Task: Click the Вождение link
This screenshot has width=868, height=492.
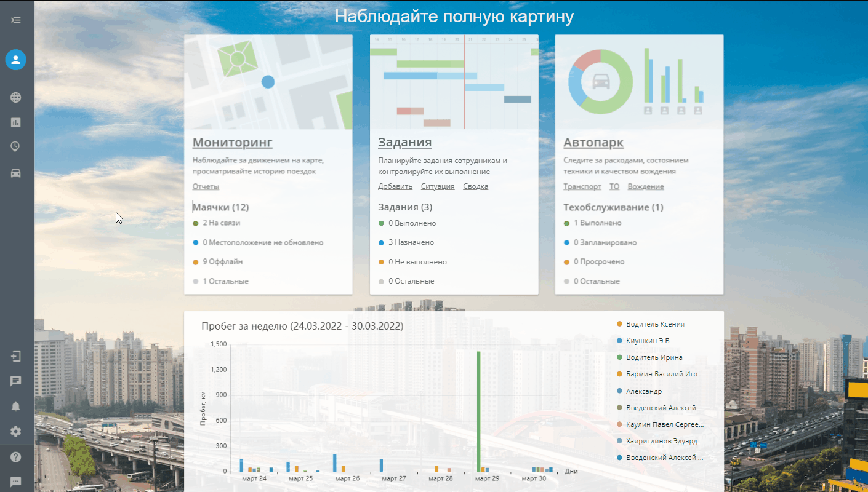Action: click(x=646, y=186)
